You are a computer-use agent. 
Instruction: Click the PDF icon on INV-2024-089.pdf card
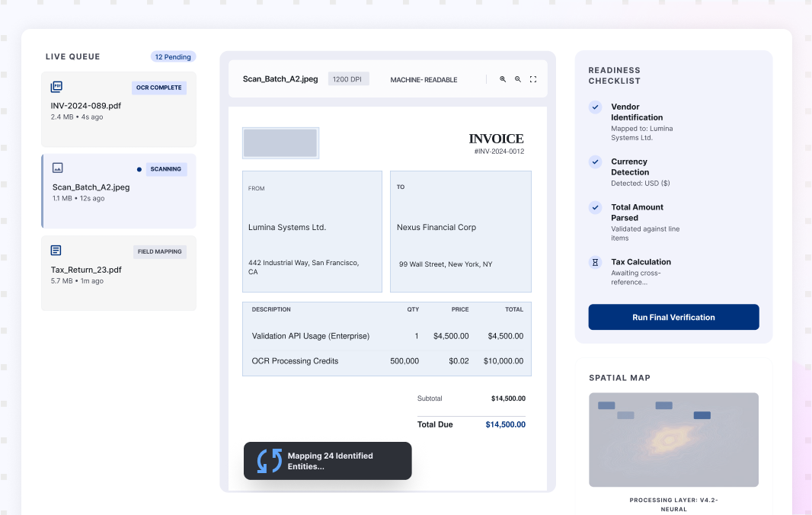tap(56, 87)
